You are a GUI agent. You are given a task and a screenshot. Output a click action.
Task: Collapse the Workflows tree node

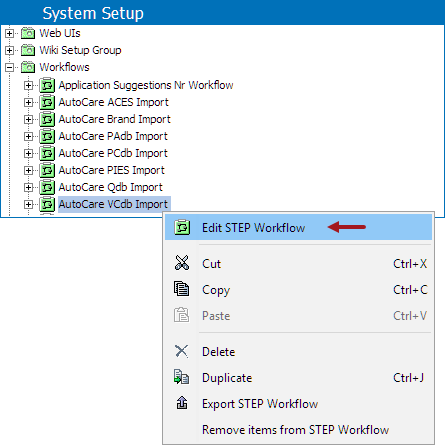(9, 68)
